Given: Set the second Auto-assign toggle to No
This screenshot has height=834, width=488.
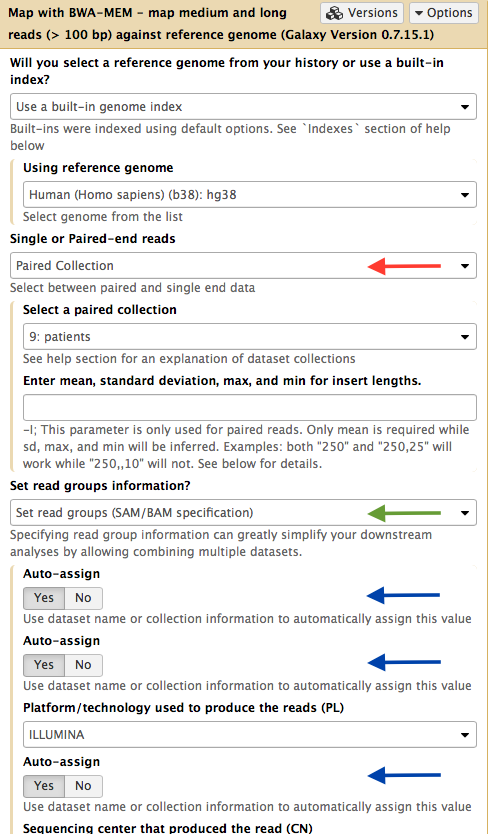Looking at the screenshot, I should pyautogui.click(x=83, y=665).
